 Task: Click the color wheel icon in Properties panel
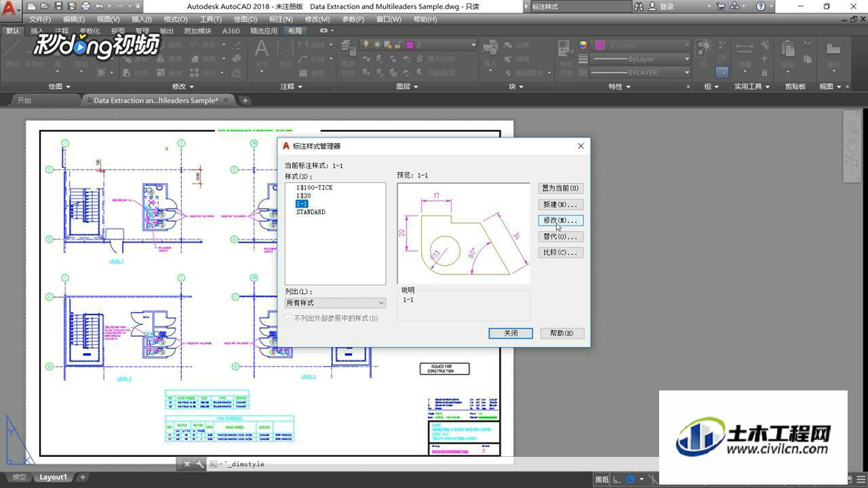583,45
